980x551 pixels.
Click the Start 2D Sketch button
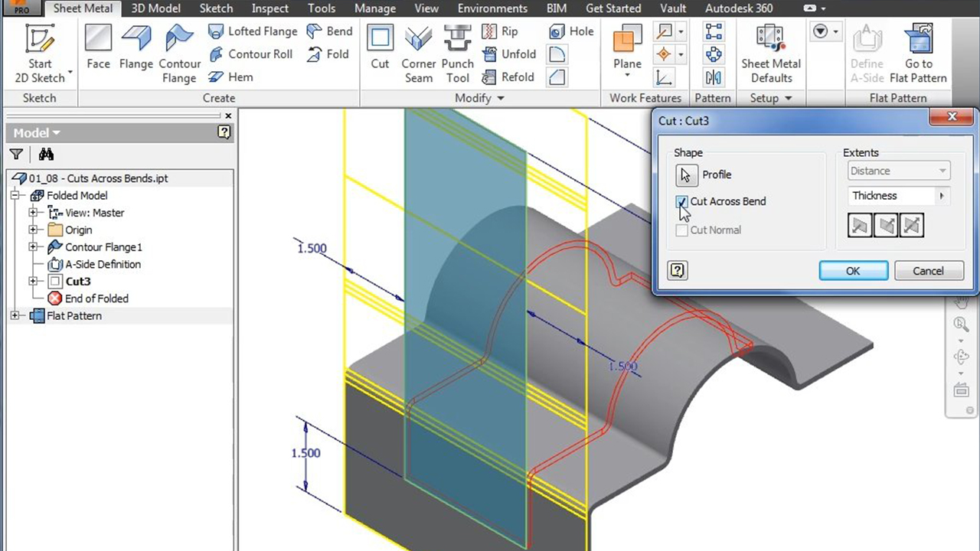(x=40, y=52)
